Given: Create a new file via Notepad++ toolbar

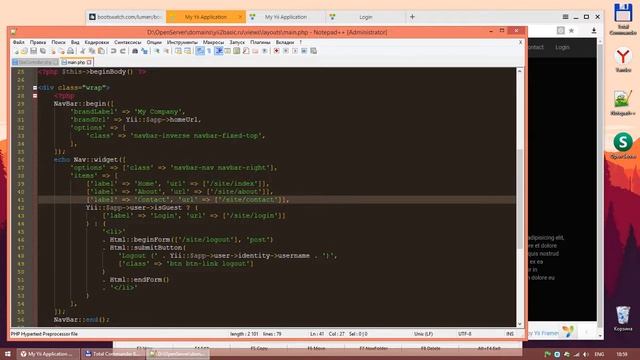Looking at the screenshot, I should (16, 51).
